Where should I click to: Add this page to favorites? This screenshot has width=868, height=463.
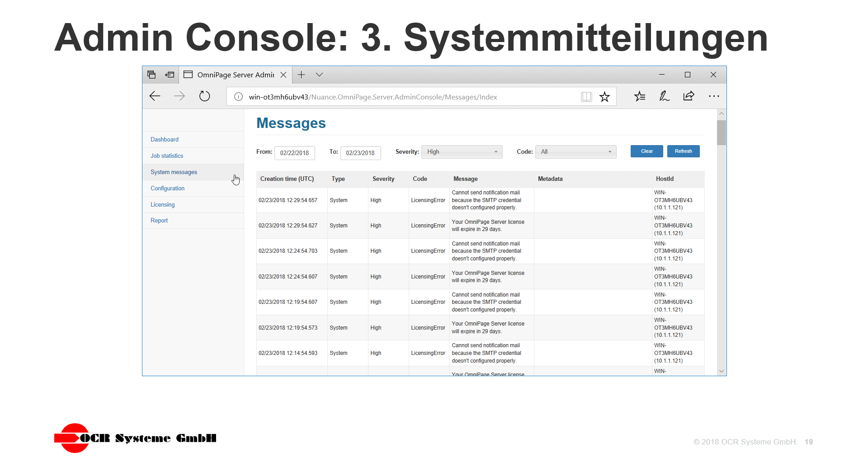(604, 96)
